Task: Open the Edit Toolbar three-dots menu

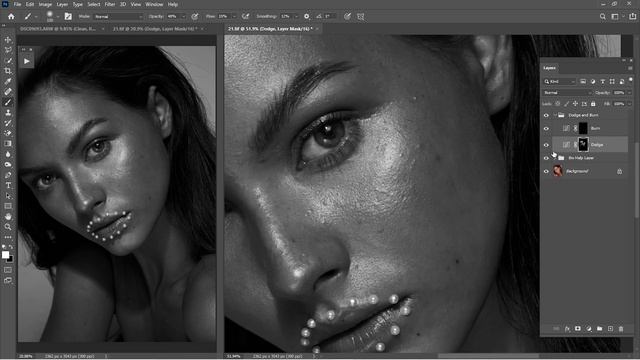Action: [8, 237]
